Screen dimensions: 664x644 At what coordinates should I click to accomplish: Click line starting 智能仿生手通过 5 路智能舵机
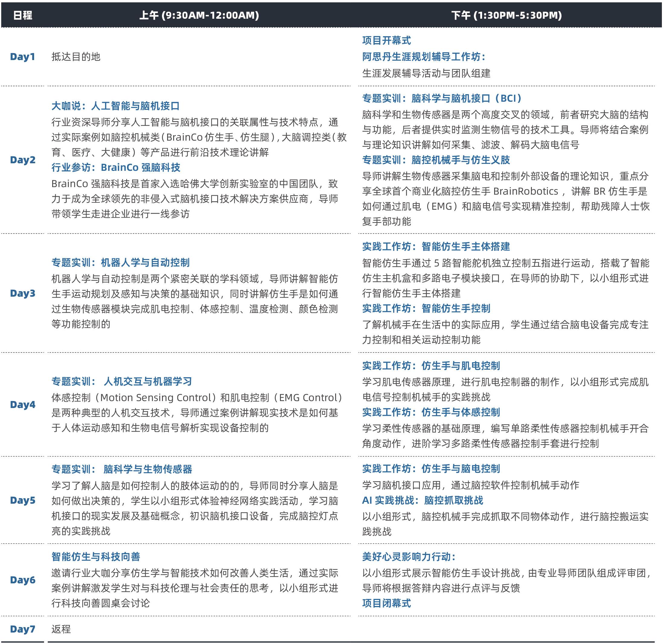click(505, 263)
